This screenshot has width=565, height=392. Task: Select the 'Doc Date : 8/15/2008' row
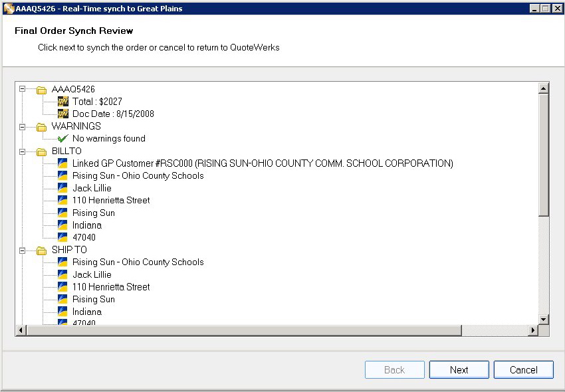tap(113, 114)
